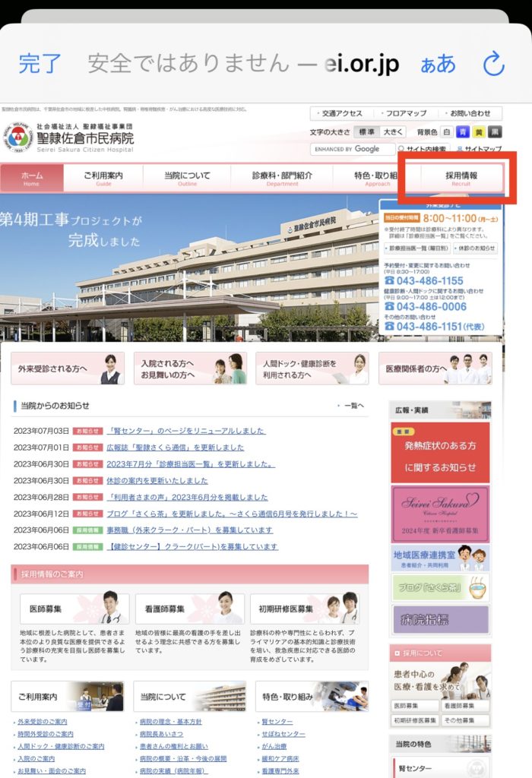Screen dimensions: 532x778
Task: Choose the blue 青 background color
Action: coord(464,131)
